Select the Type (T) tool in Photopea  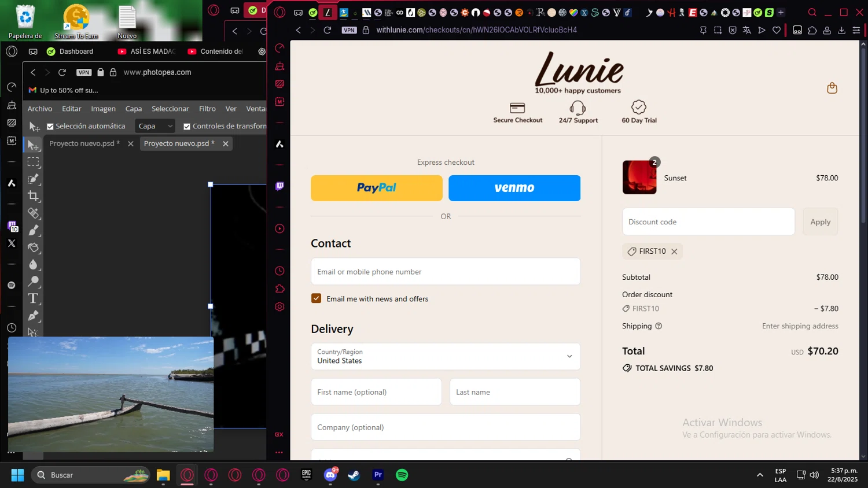click(34, 298)
